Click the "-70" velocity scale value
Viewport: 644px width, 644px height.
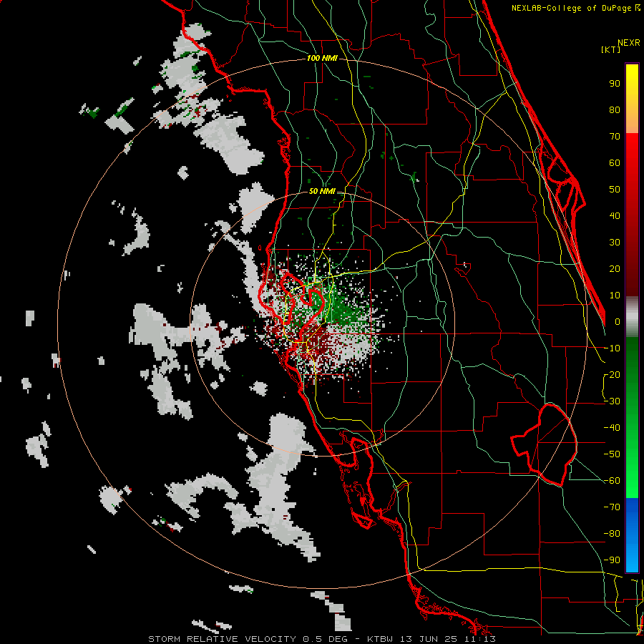click(612, 507)
